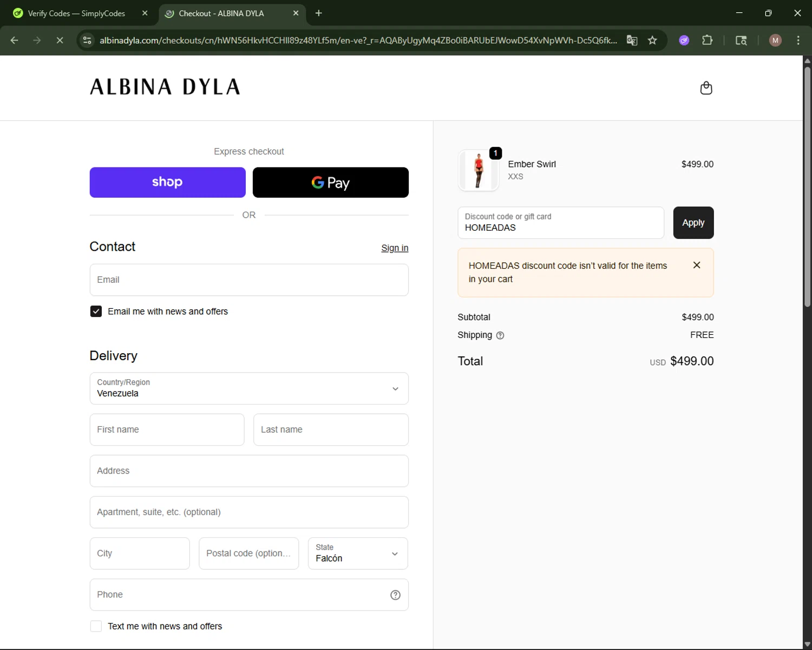This screenshot has height=650, width=812.
Task: Pay with the Shop express button
Action: click(167, 183)
